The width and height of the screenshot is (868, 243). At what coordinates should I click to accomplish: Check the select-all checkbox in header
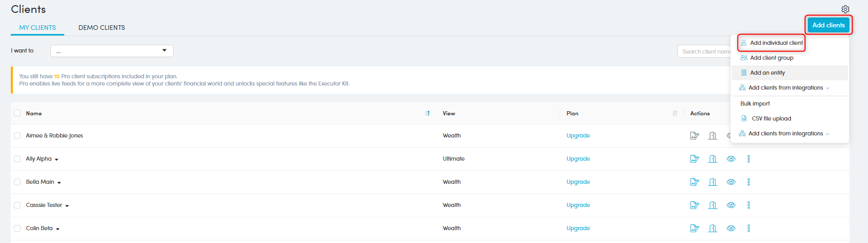click(x=17, y=113)
